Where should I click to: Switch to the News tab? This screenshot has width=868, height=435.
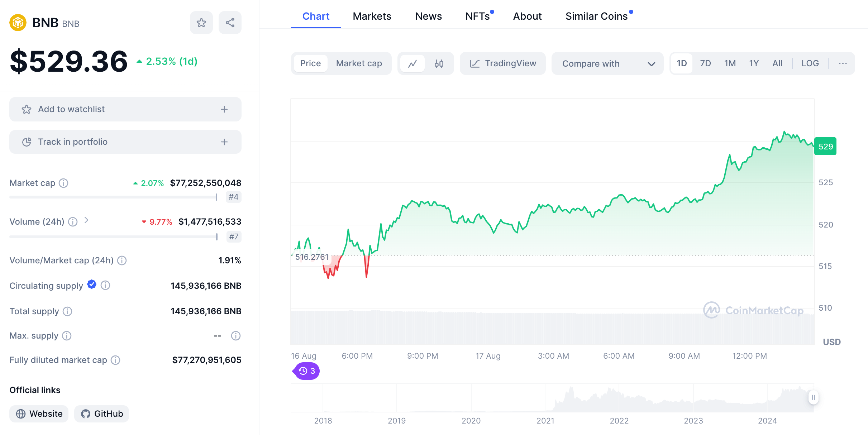coord(428,16)
